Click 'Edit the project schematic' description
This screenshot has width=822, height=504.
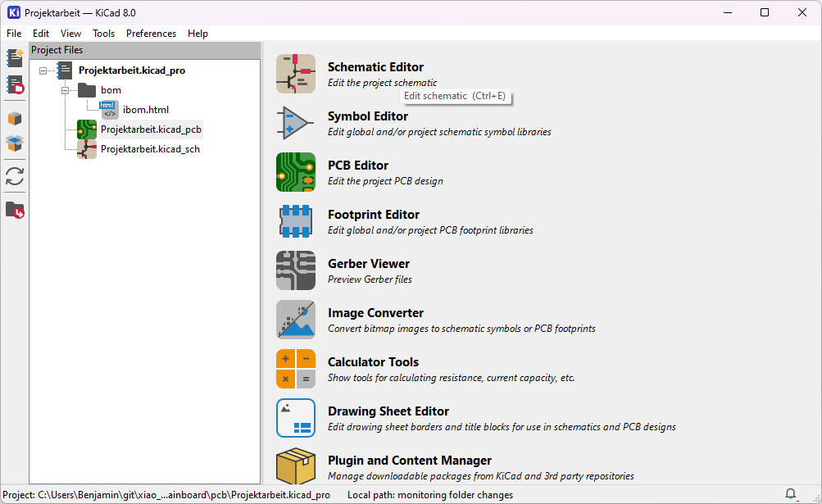(x=382, y=83)
